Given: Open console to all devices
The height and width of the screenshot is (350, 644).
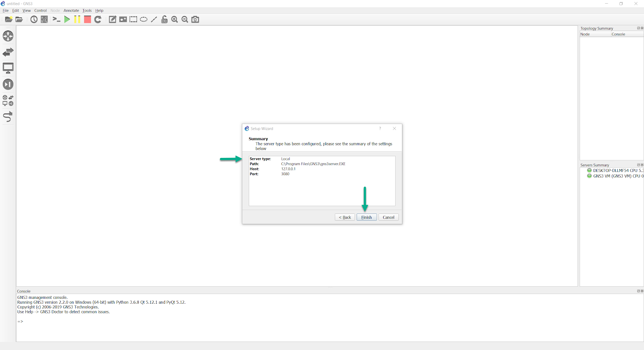Looking at the screenshot, I should pyautogui.click(x=56, y=19).
